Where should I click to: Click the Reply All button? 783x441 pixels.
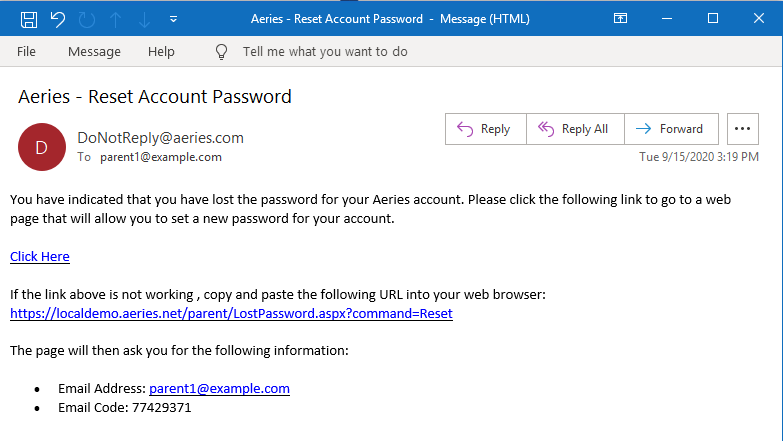[575, 129]
